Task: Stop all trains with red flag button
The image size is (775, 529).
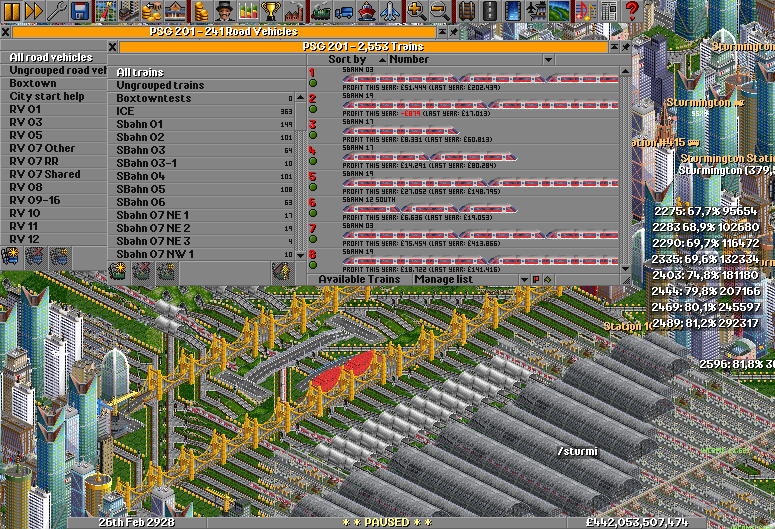Action: [536, 279]
